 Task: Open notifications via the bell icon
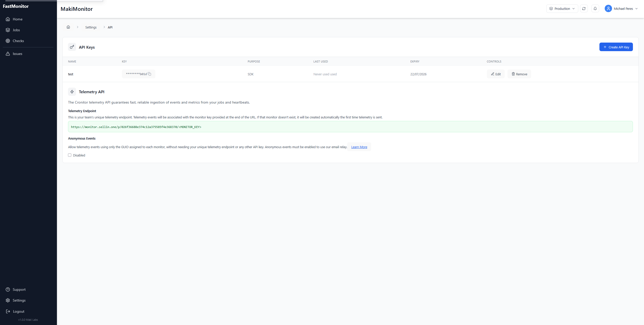(x=595, y=8)
